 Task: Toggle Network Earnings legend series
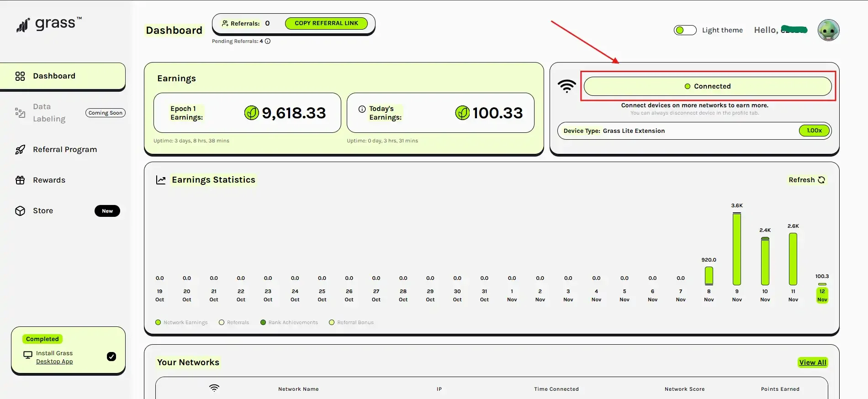[x=181, y=322]
